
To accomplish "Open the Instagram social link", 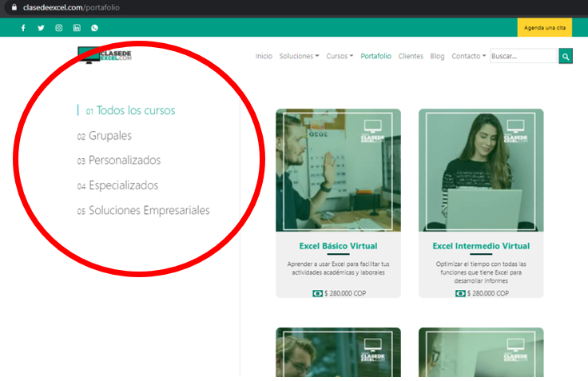I will point(59,28).
